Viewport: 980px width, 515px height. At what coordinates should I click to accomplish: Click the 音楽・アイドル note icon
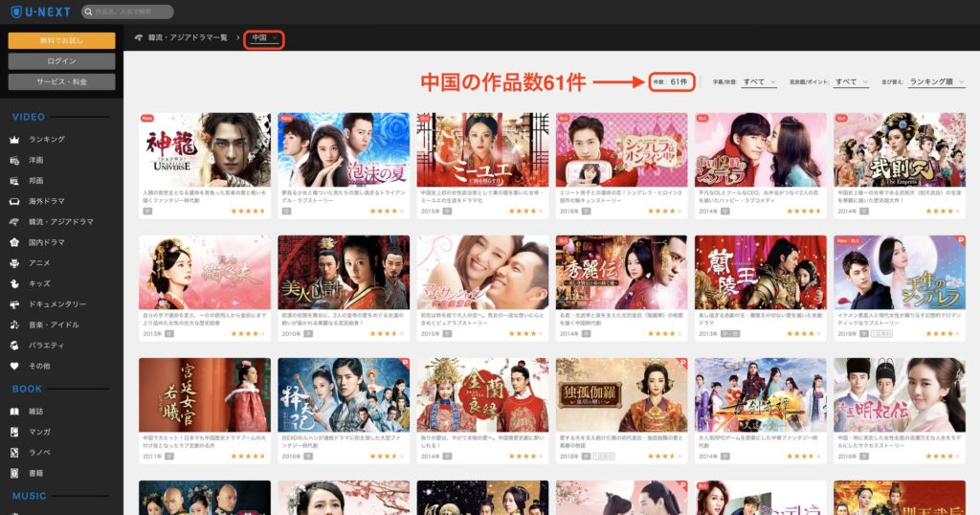14,325
